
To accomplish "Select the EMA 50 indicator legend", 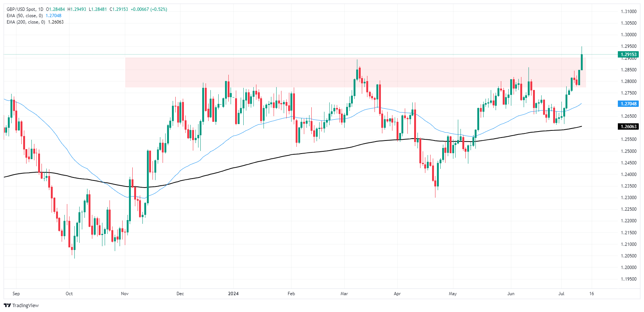I will pyautogui.click(x=25, y=16).
